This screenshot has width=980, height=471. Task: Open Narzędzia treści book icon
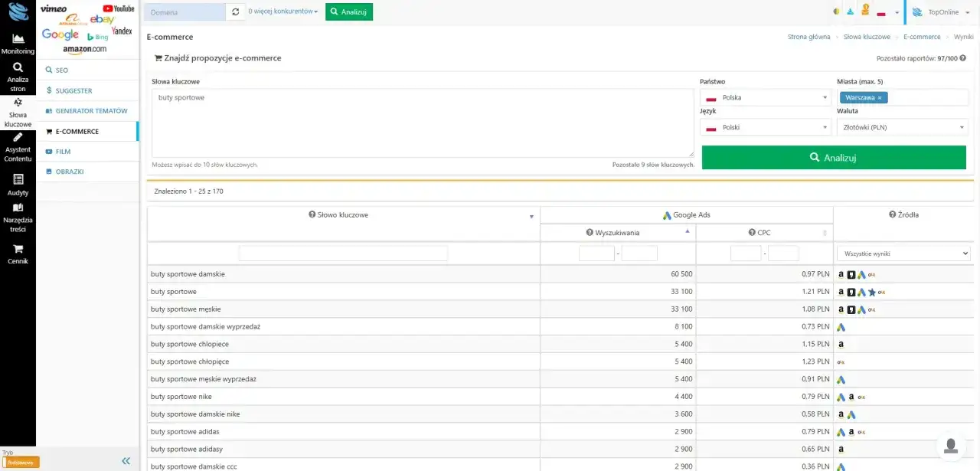click(18, 208)
